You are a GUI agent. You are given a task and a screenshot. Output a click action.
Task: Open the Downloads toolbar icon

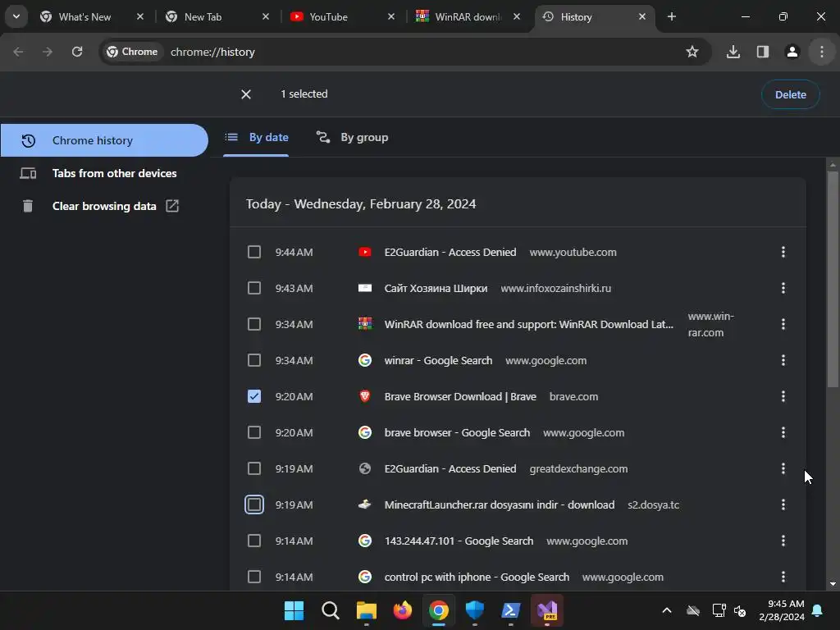[733, 52]
